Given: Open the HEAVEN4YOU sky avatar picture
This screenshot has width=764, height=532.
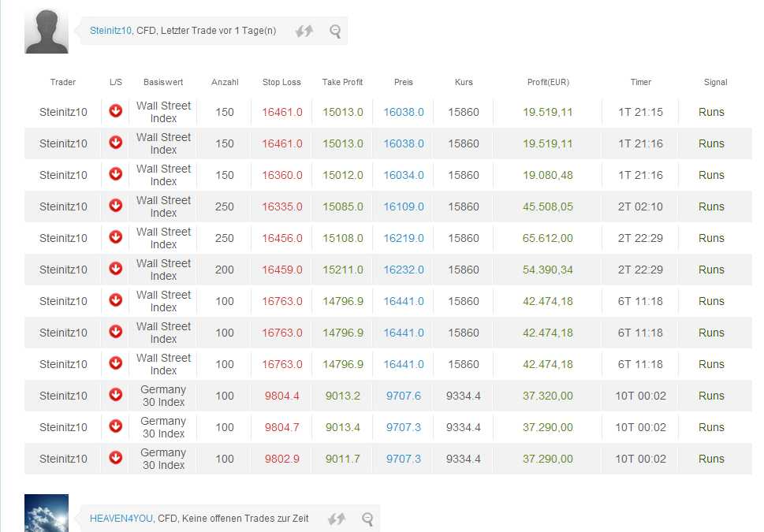Looking at the screenshot, I should click(x=47, y=513).
